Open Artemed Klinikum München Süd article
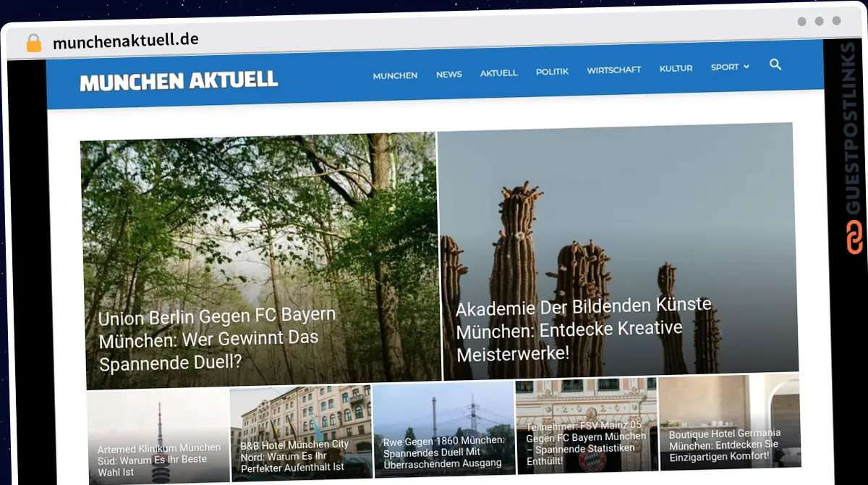868x485 pixels. pos(158,460)
